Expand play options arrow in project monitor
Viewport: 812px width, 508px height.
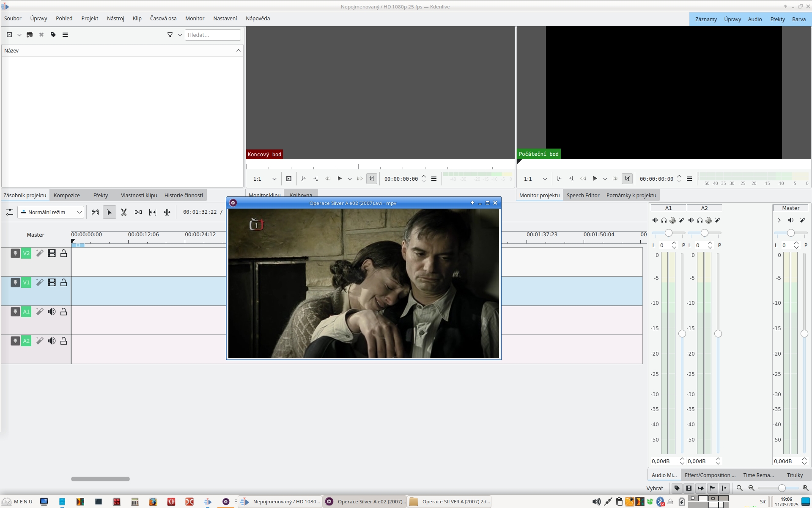(x=605, y=179)
